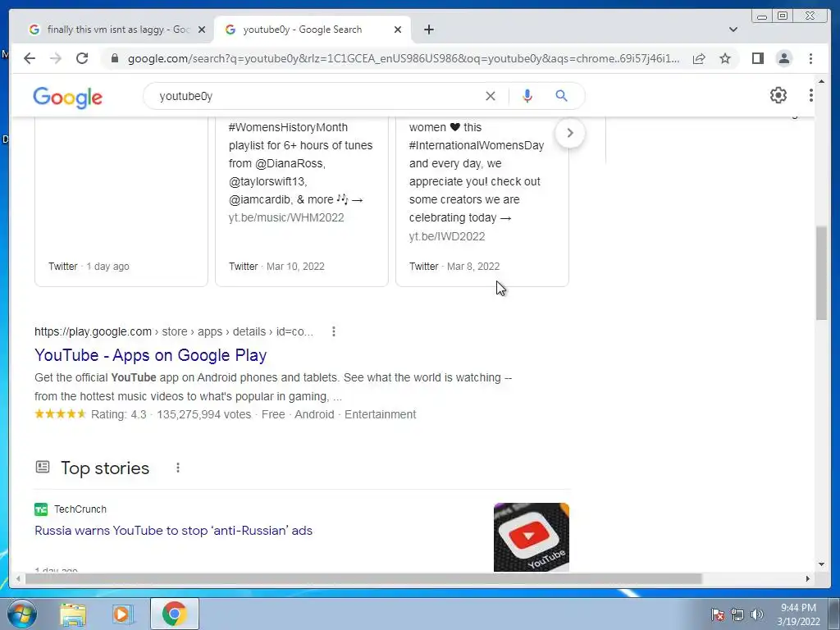
Task: Open the network tray icon
Action: 737,614
